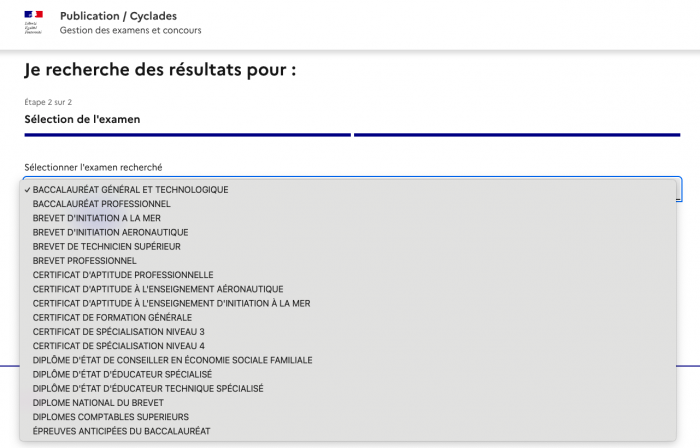The width and height of the screenshot is (700, 448).
Task: Select certificat d'aptitude à l'enseignement aéronautique
Action: pos(348,289)
